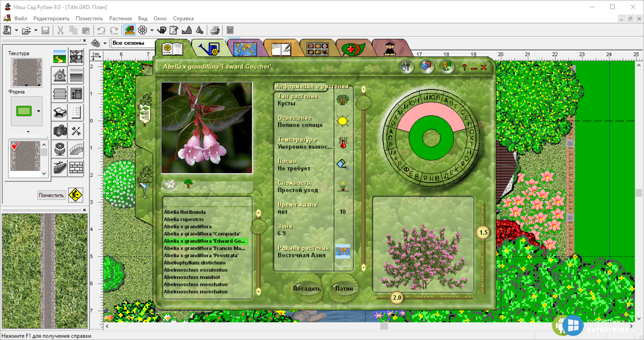Click the Print icon in the toolbar
This screenshot has height=340, width=644.
click(x=215, y=30)
